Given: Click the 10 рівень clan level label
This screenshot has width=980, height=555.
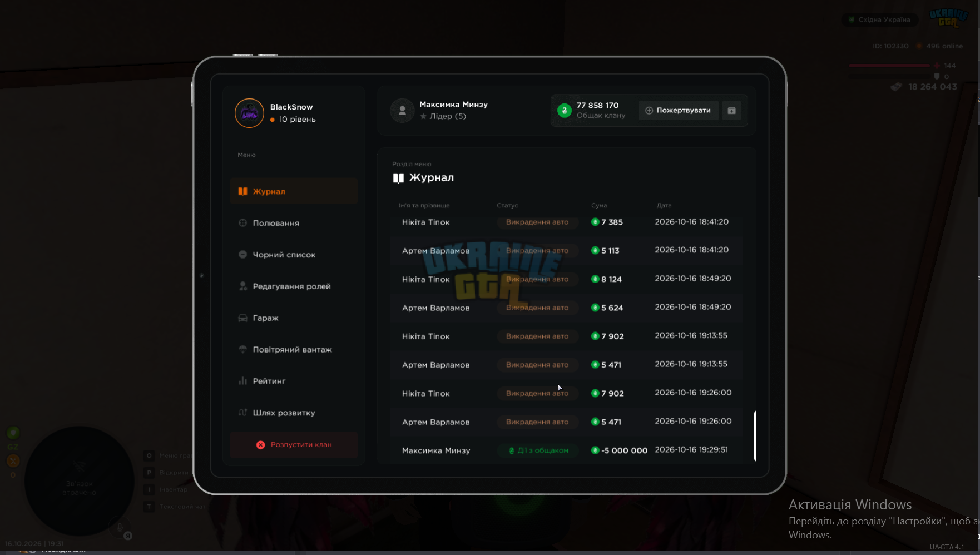Looking at the screenshot, I should tap(297, 119).
